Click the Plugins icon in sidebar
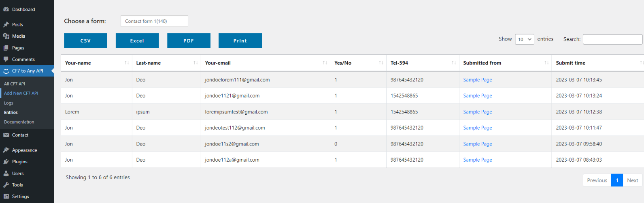This screenshot has width=644, height=203. (6, 162)
